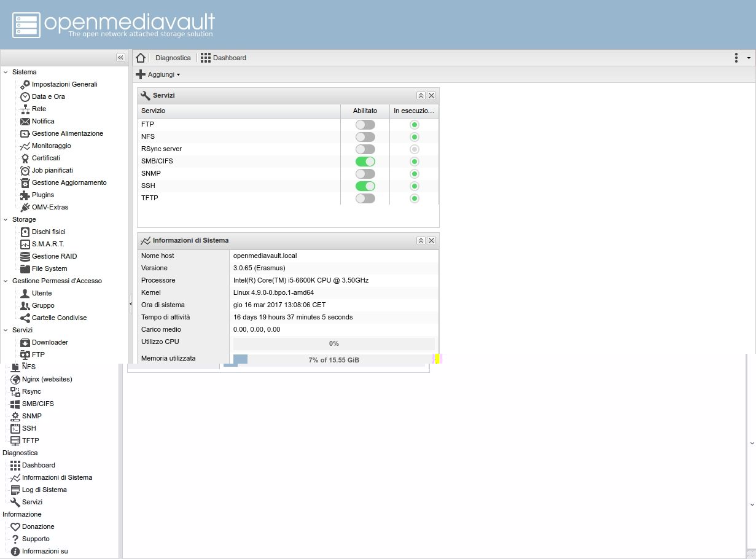This screenshot has height=559, width=756.
Task: Click Diagnostica in the breadcrumb
Action: point(173,58)
